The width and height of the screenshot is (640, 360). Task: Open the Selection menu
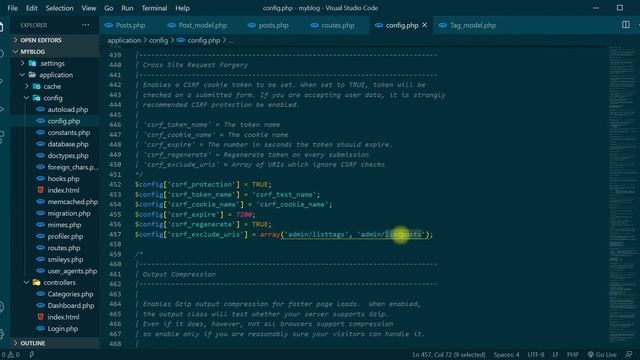tap(60, 8)
